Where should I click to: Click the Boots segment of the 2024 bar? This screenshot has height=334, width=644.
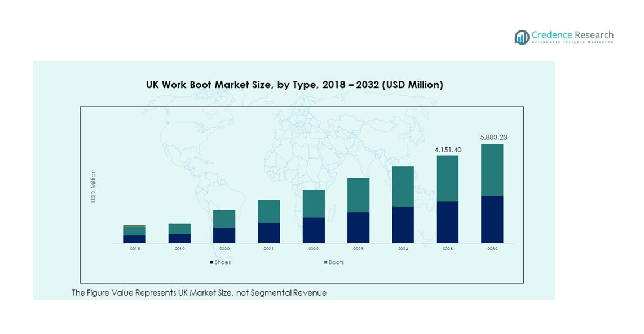403,187
